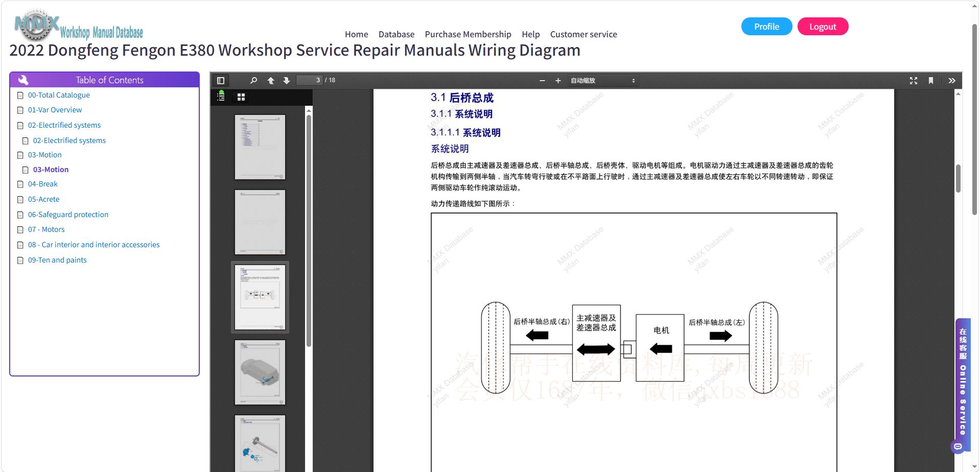
Task: Open nested 02-Electrified systems sub-item
Action: pyautogui.click(x=69, y=140)
